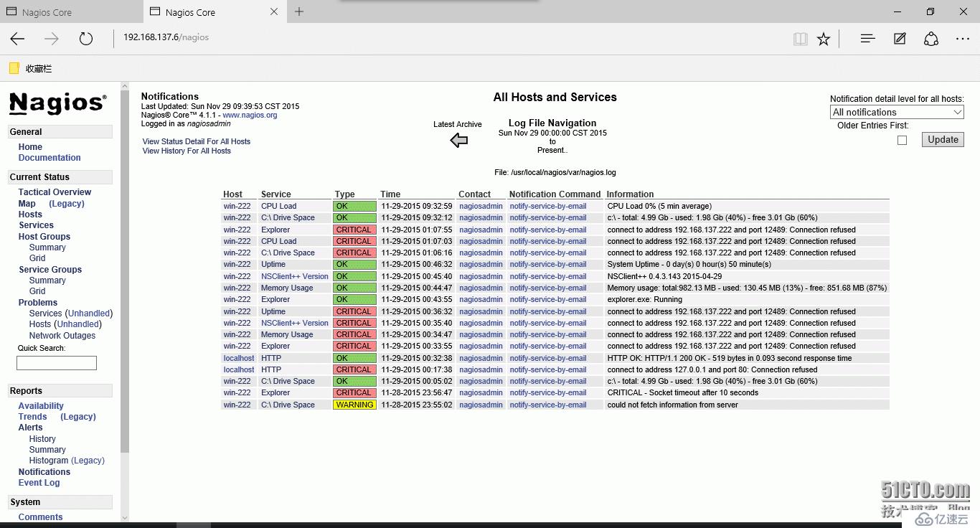
Task: Open Trends report link
Action: click(x=32, y=417)
